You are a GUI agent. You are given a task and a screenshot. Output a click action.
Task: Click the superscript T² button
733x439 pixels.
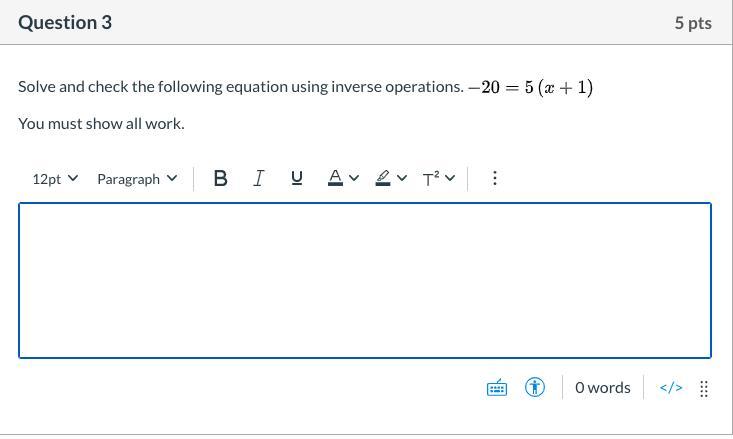click(x=431, y=178)
